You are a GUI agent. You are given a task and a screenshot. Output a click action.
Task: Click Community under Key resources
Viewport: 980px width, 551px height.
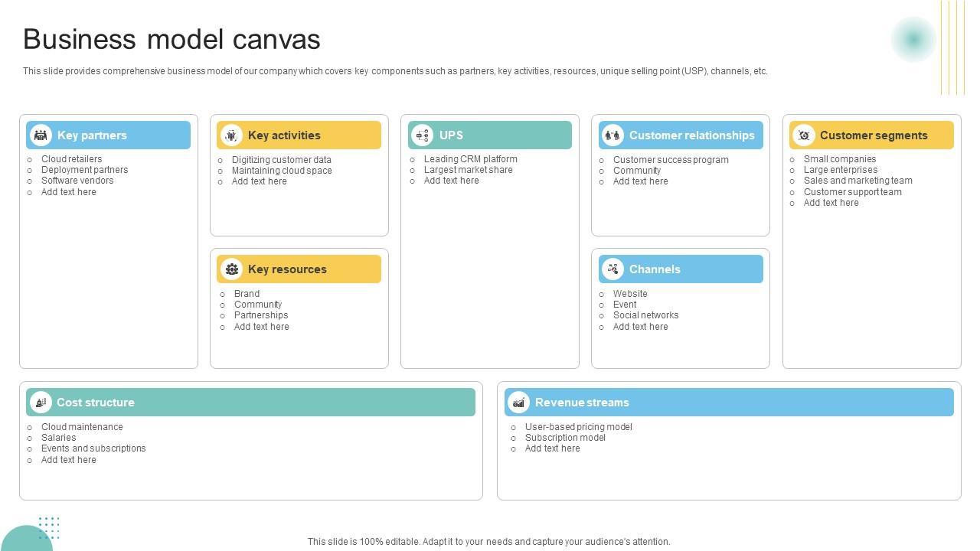(258, 305)
